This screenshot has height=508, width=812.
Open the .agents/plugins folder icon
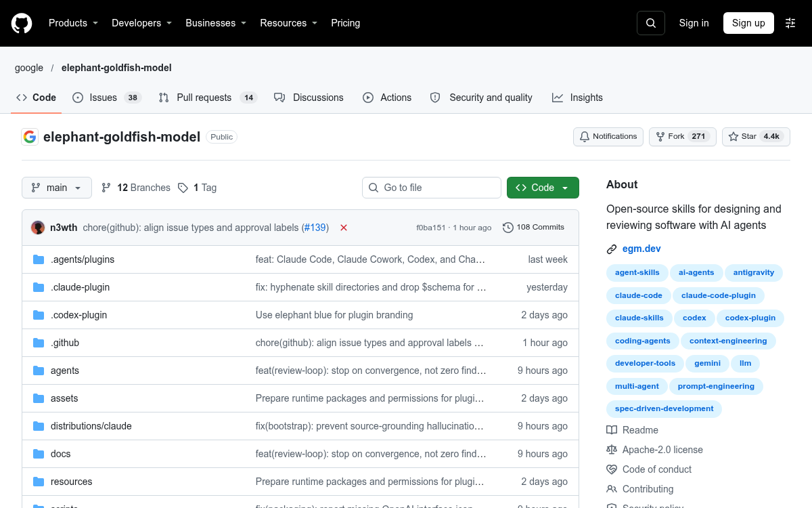pos(39,259)
